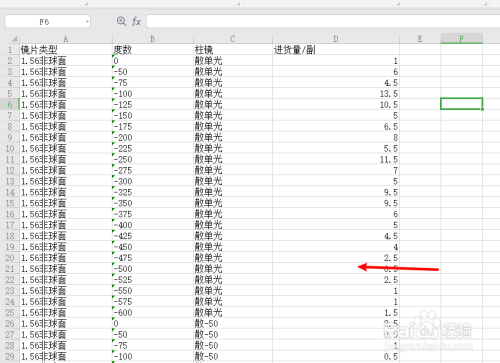The height and width of the screenshot is (363, 500).
Task: Expand the Name Box dropdown arrow
Action: 87,22
